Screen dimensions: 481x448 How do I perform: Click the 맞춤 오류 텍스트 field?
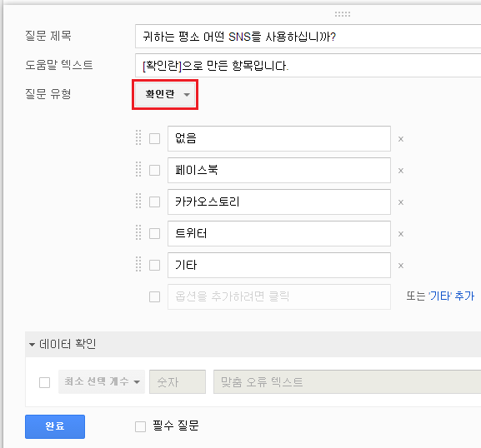(x=348, y=381)
